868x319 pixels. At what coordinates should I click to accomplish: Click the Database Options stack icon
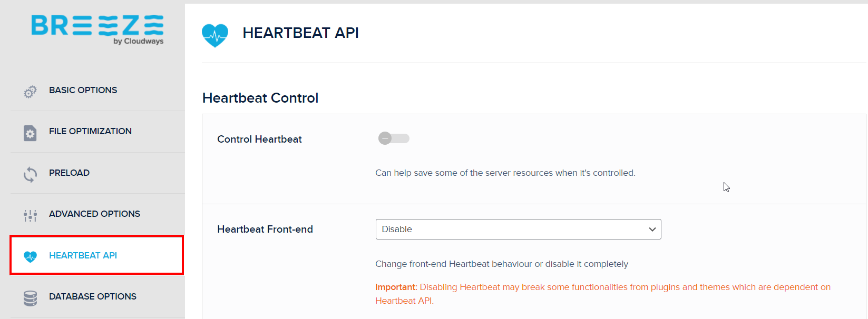pos(30,298)
